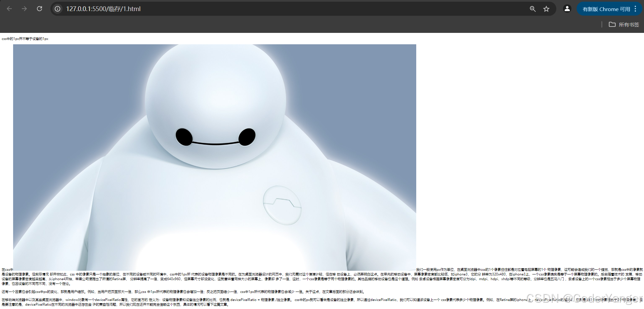Open the zoom magnifier icon
Viewport: 644px width, 309px height.
(x=533, y=9)
